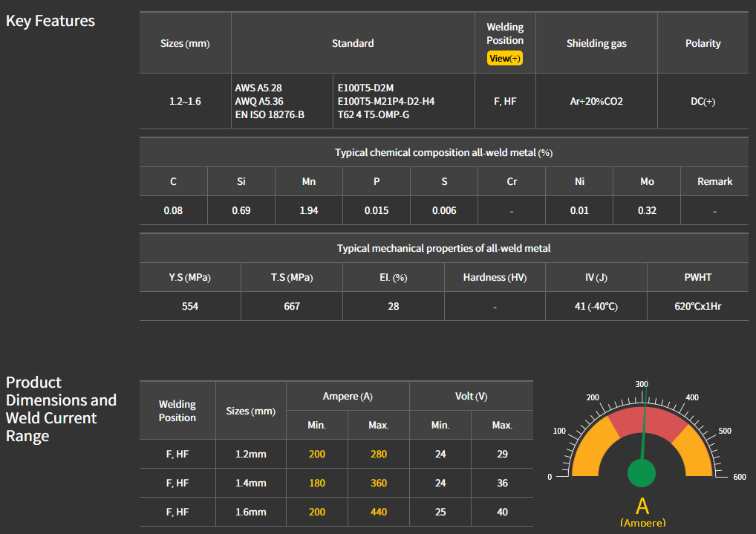Select the 1.6mm size cell

point(251,512)
